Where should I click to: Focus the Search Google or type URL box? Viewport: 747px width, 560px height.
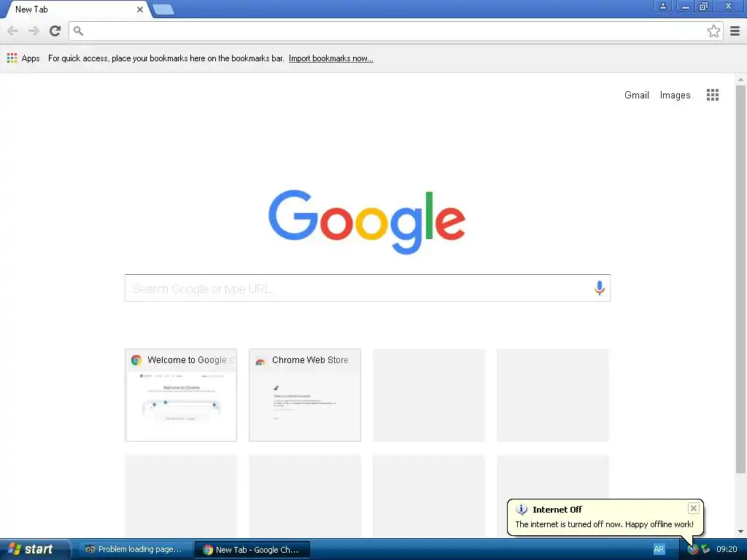(368, 288)
